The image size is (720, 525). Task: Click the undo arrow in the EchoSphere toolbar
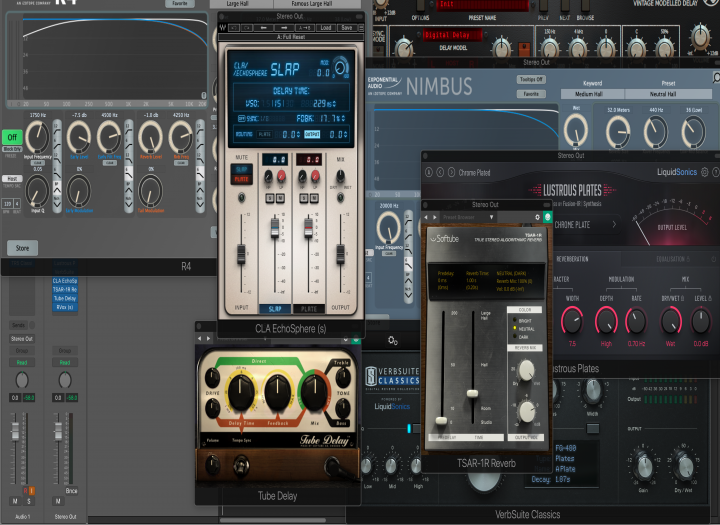tap(234, 28)
